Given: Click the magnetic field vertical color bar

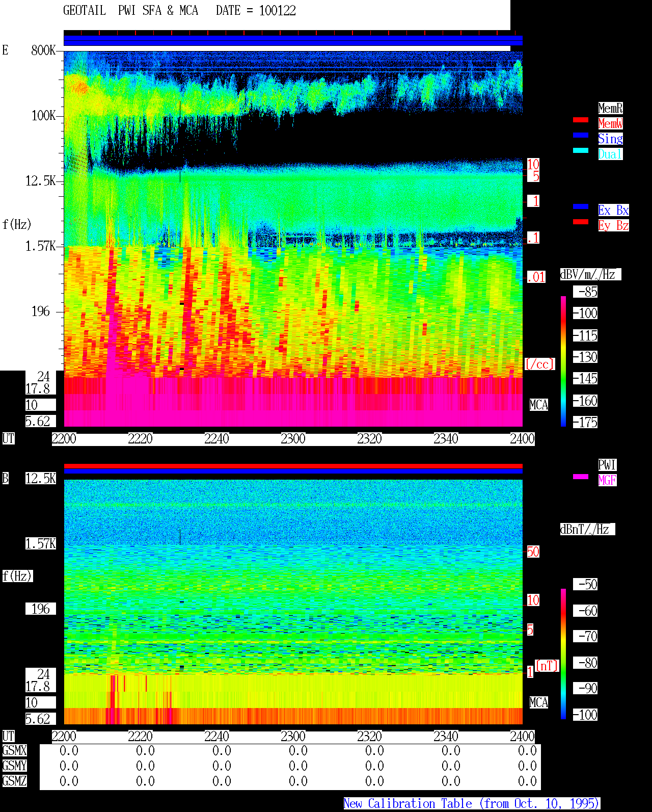Looking at the screenshot, I should click(563, 654).
